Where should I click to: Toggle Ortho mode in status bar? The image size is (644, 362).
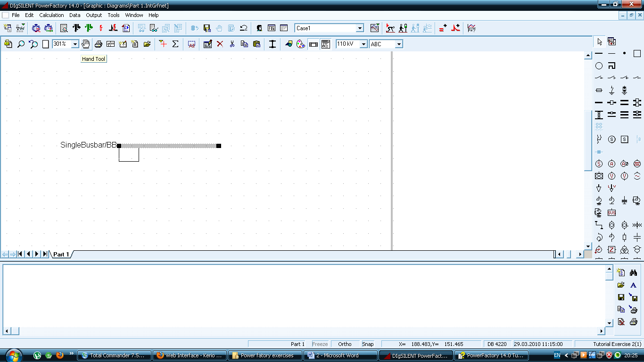pyautogui.click(x=345, y=344)
